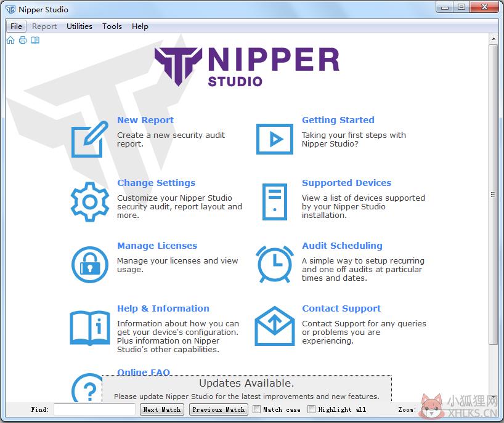Open the Getting Started link
This screenshot has height=423, width=504.
tap(338, 120)
